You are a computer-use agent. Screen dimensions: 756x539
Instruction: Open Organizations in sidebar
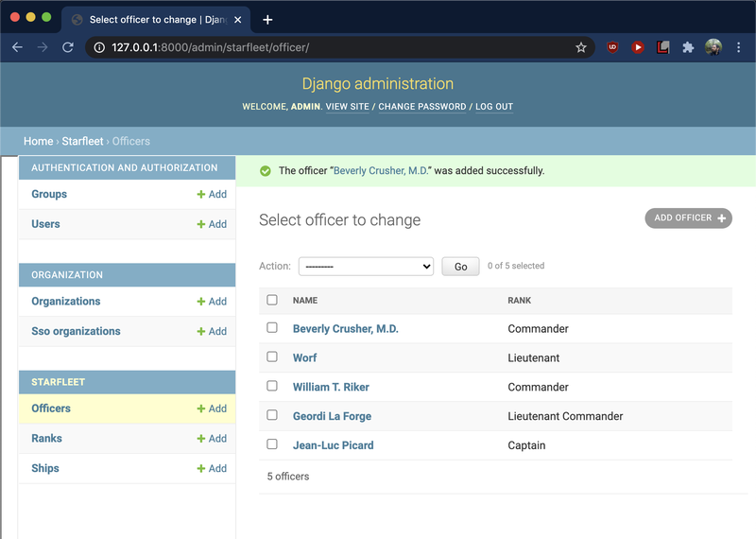(66, 301)
